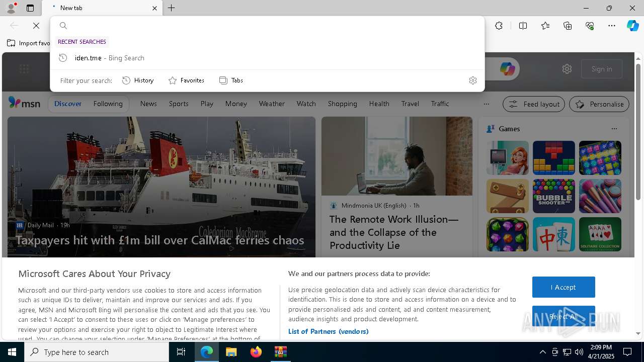Open the Extensions icon in toolbar
The width and height of the screenshot is (644, 362).
[499, 26]
